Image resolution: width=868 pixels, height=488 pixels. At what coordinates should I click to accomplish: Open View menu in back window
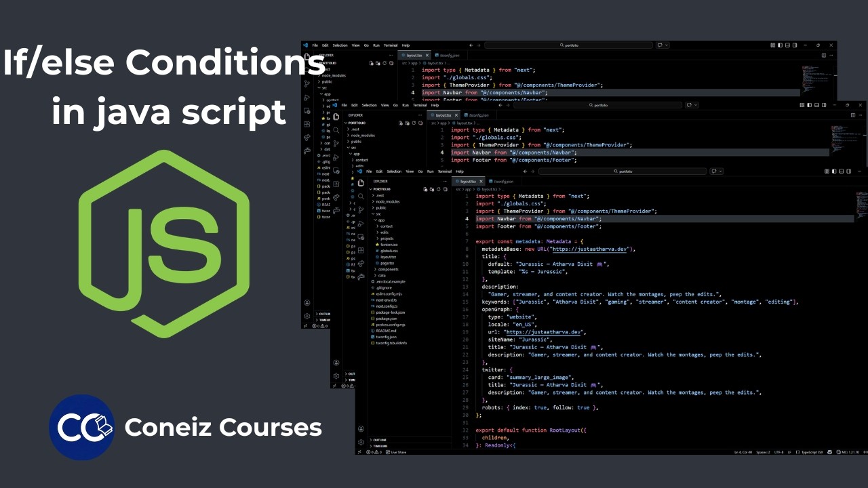click(x=355, y=45)
